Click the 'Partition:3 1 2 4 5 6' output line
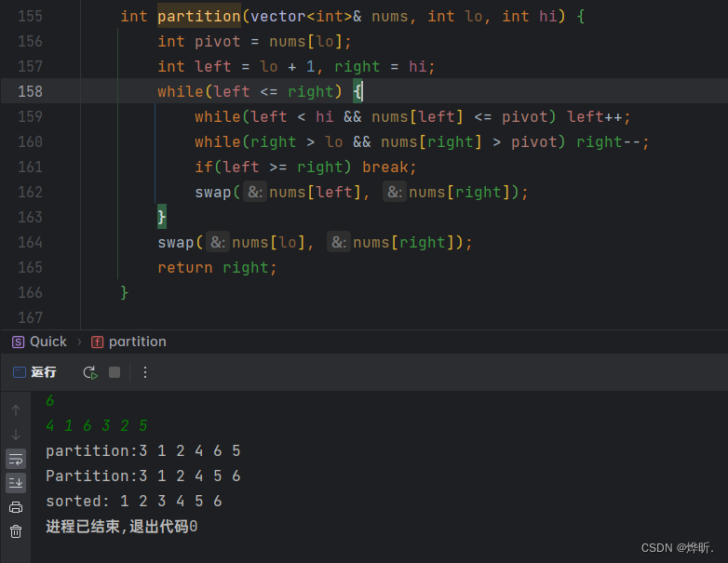 coord(143,476)
